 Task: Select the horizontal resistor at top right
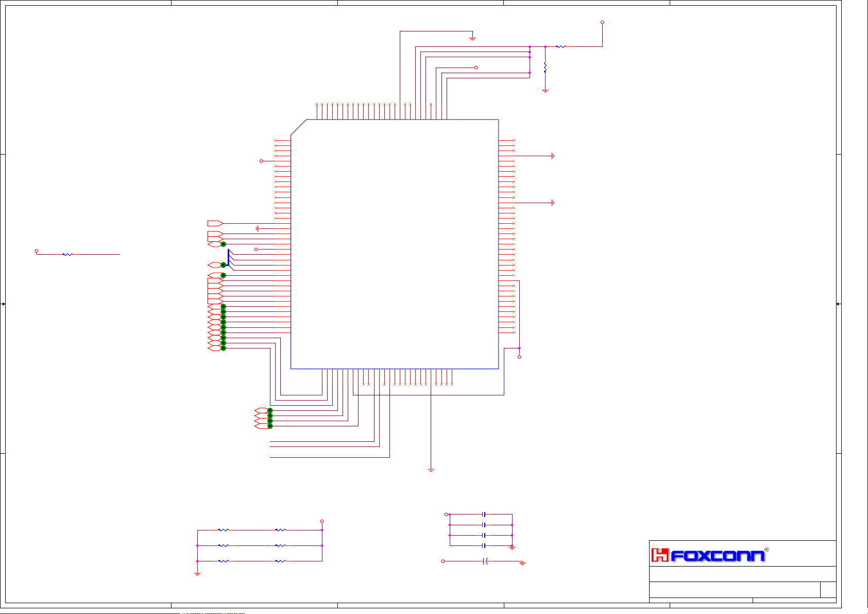point(561,47)
